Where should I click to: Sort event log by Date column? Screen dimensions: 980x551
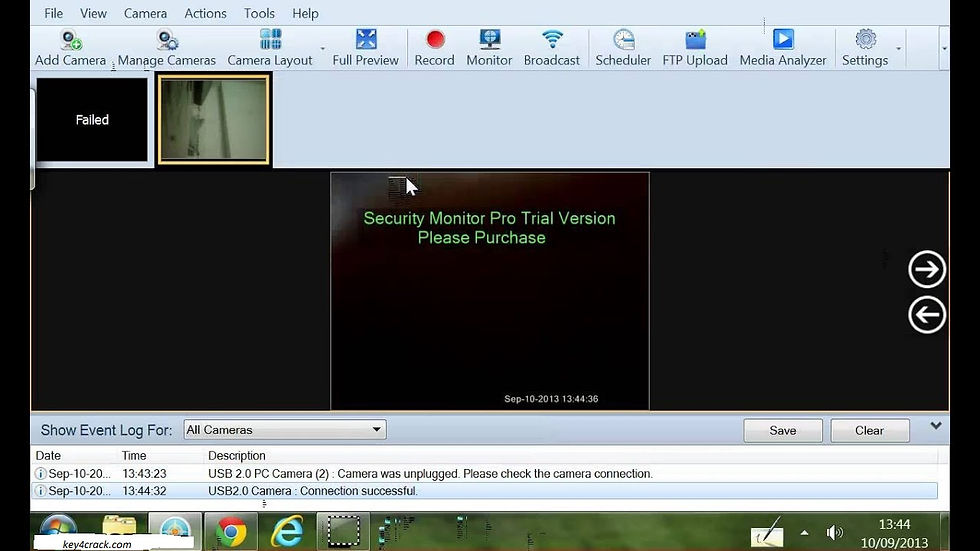(48, 455)
